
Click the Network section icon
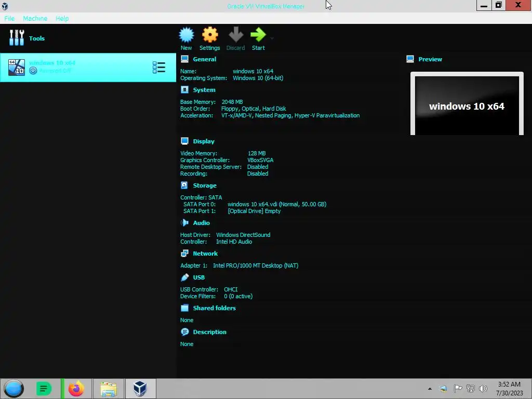(184, 254)
